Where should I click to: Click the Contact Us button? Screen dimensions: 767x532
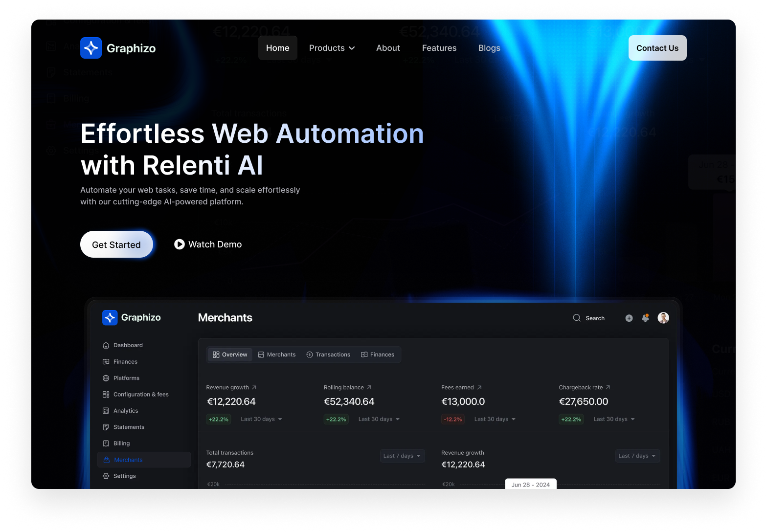[x=657, y=48]
